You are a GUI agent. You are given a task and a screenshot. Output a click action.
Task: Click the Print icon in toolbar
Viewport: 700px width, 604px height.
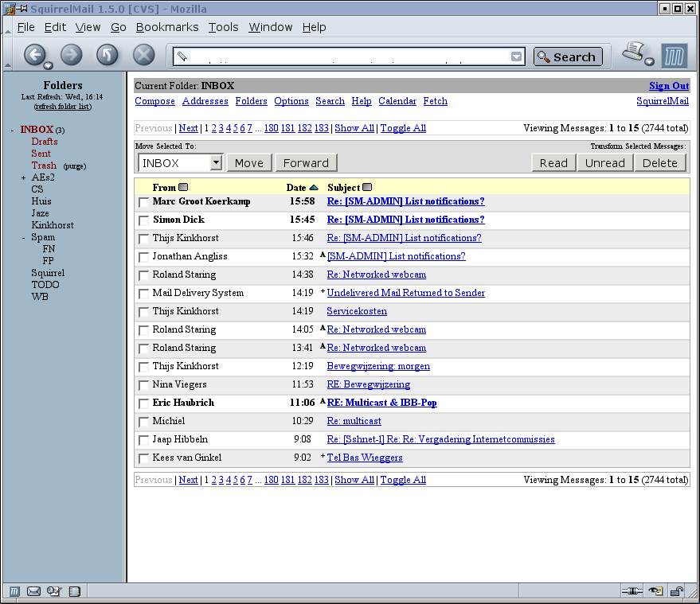click(634, 51)
